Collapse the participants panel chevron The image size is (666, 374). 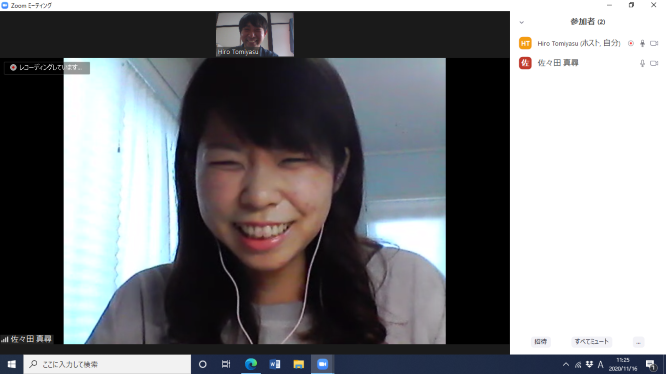[522, 22]
